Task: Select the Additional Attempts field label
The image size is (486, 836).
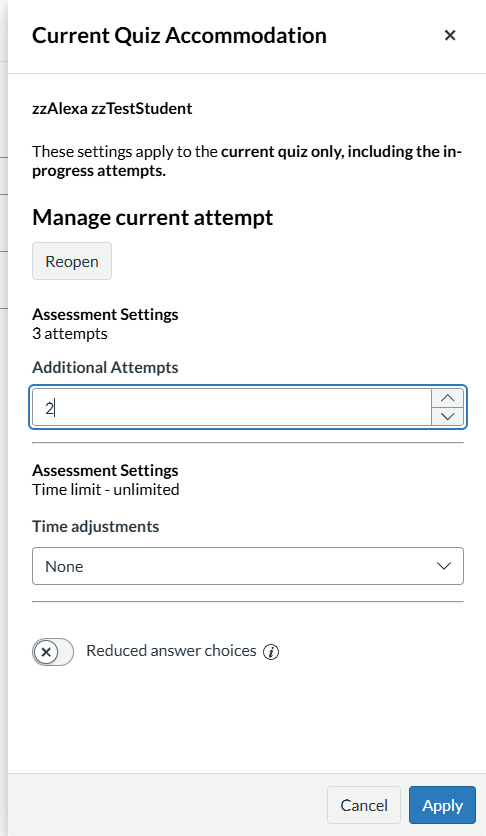Action: [105, 367]
